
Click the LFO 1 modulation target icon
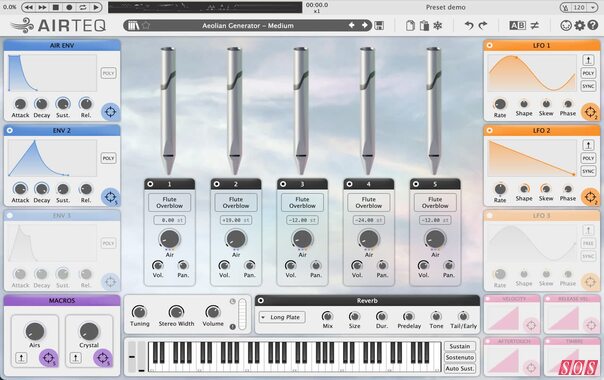590,112
